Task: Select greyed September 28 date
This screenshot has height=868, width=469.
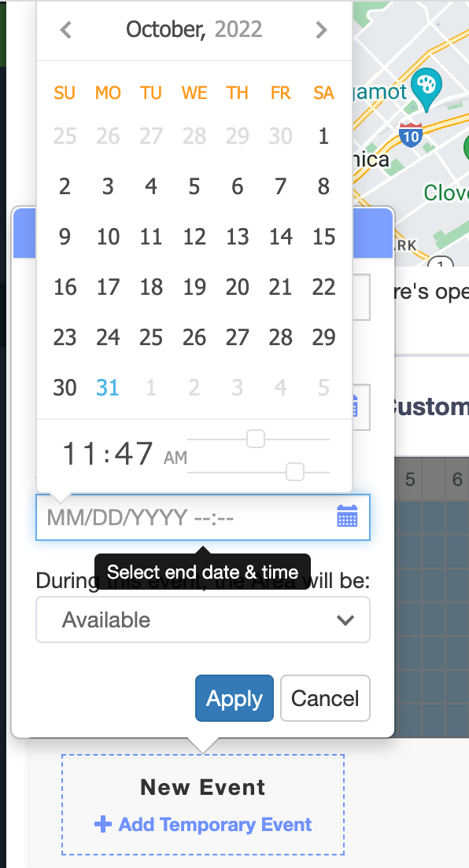Action: (194, 136)
